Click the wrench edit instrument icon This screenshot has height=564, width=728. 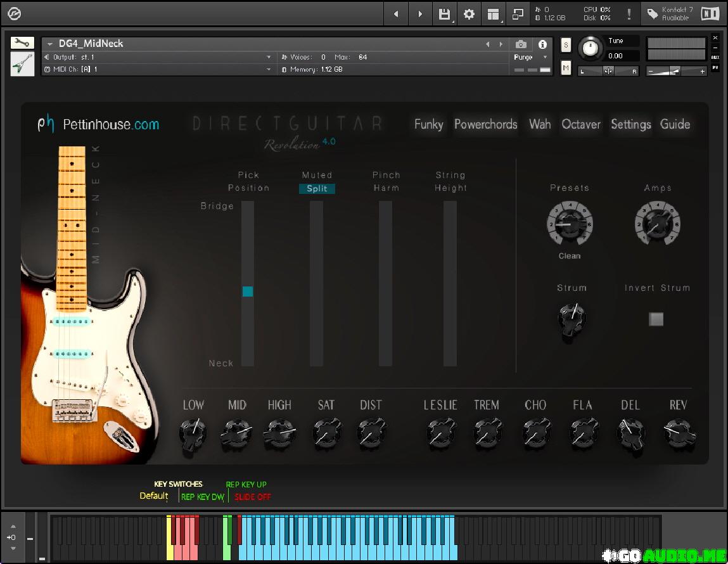(x=22, y=42)
